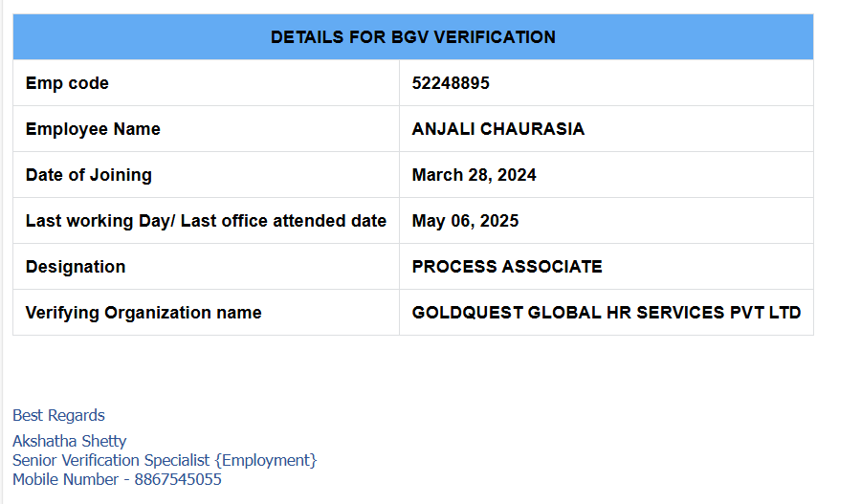Click the Senior Verification Specialist title
861x504 pixels.
point(111,460)
